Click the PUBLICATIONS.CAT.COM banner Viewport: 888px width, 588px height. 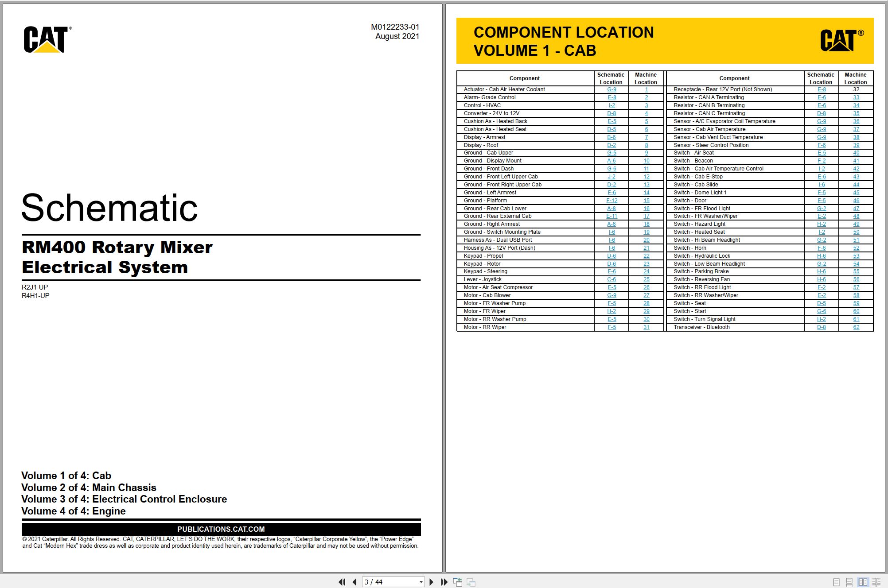click(221, 529)
